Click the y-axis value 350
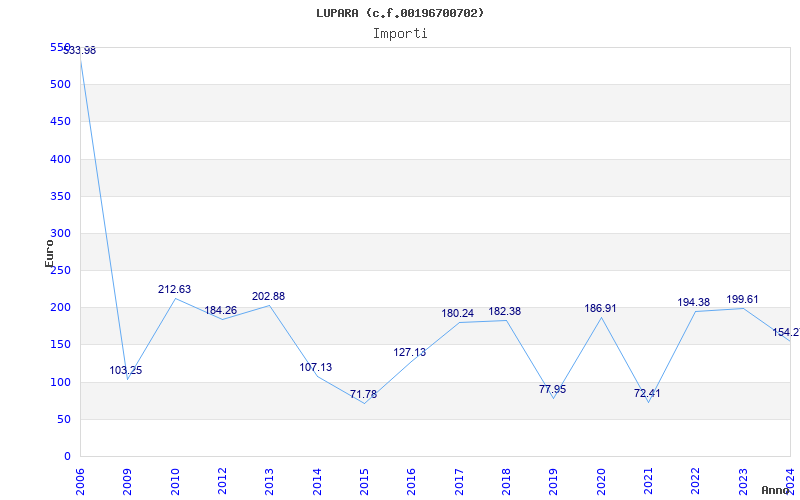Viewport: 800px width, 500px height. coord(60,196)
